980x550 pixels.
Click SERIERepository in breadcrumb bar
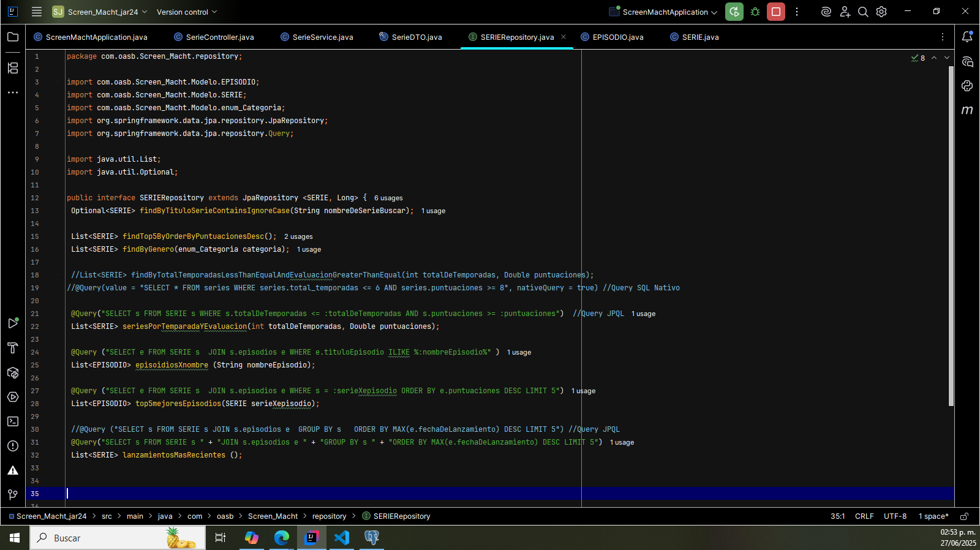click(x=396, y=516)
